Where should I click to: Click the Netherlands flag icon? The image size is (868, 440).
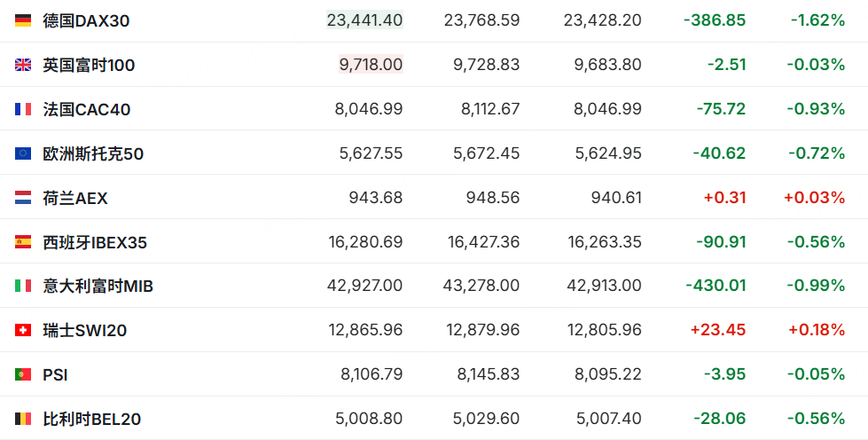click(x=23, y=198)
